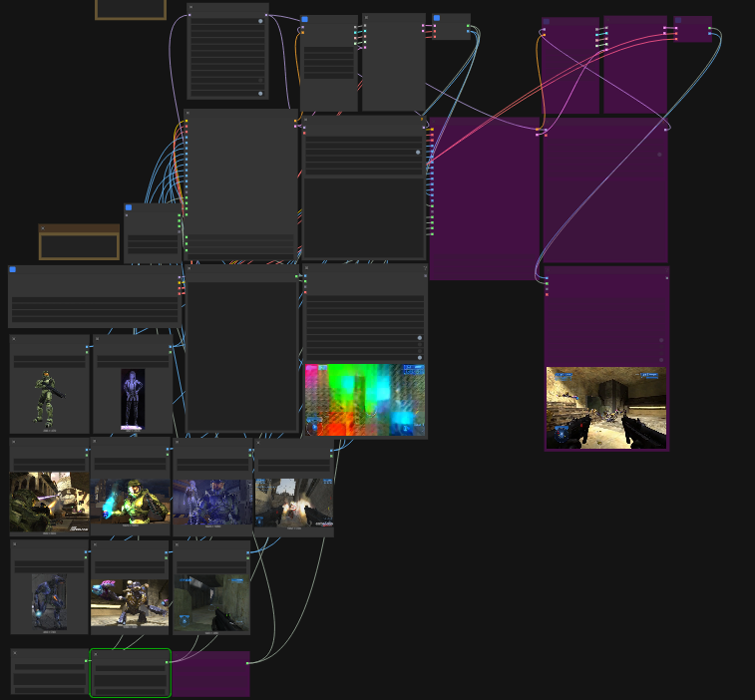Collapse the blue Elite alien image node
The height and width of the screenshot is (700, 755).
[15, 544]
